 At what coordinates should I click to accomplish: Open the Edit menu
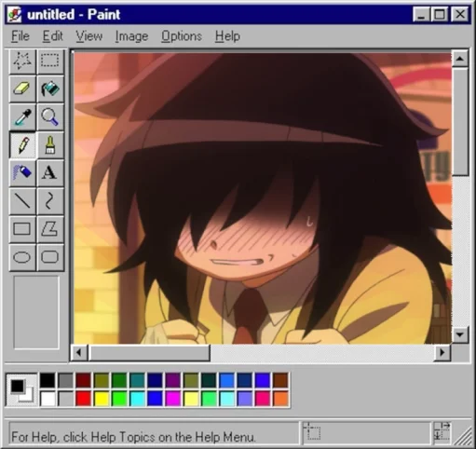(x=52, y=36)
